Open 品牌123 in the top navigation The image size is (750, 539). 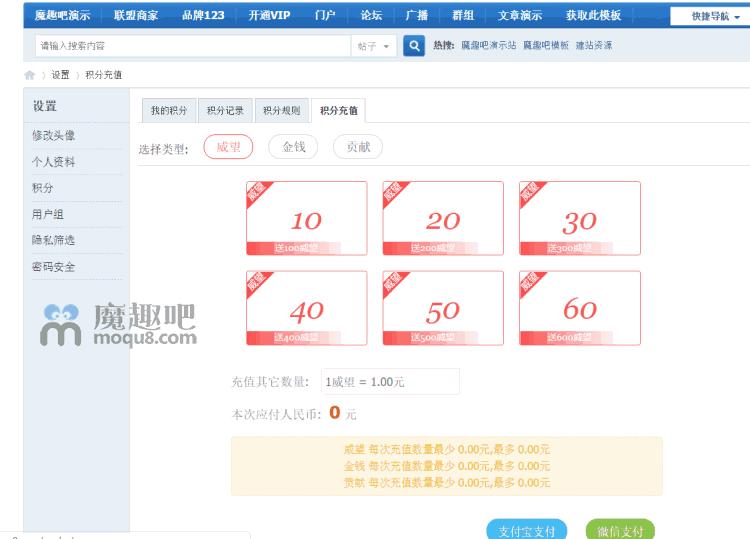click(x=203, y=15)
